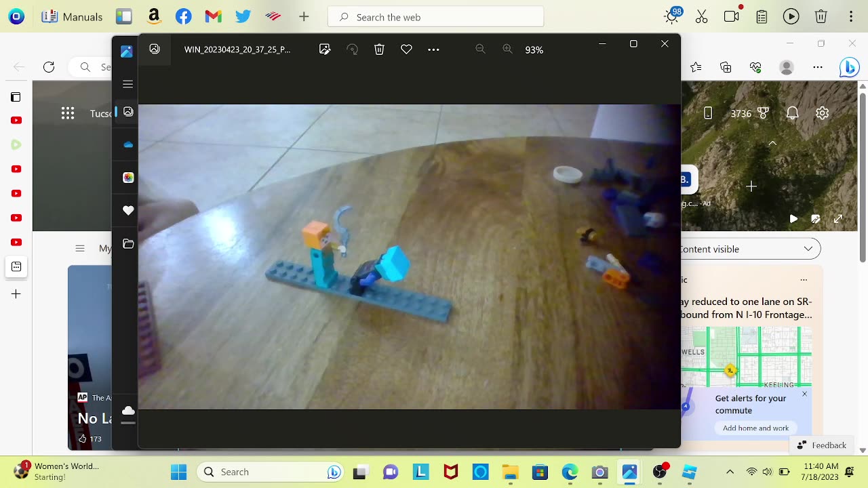
Task: Open the Twitter shortcut
Action: coord(243,17)
